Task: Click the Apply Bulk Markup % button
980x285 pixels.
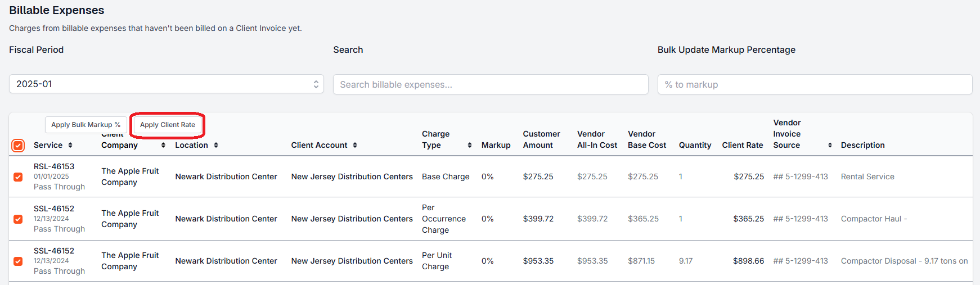Action: coord(86,125)
